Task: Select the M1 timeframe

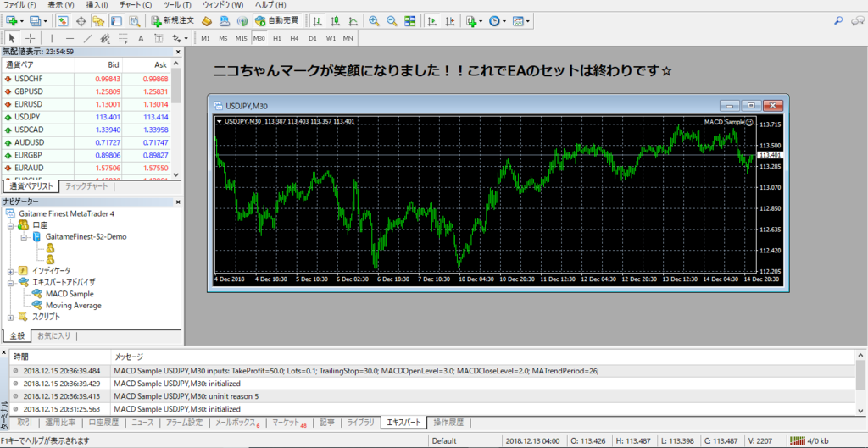Action: [x=205, y=38]
